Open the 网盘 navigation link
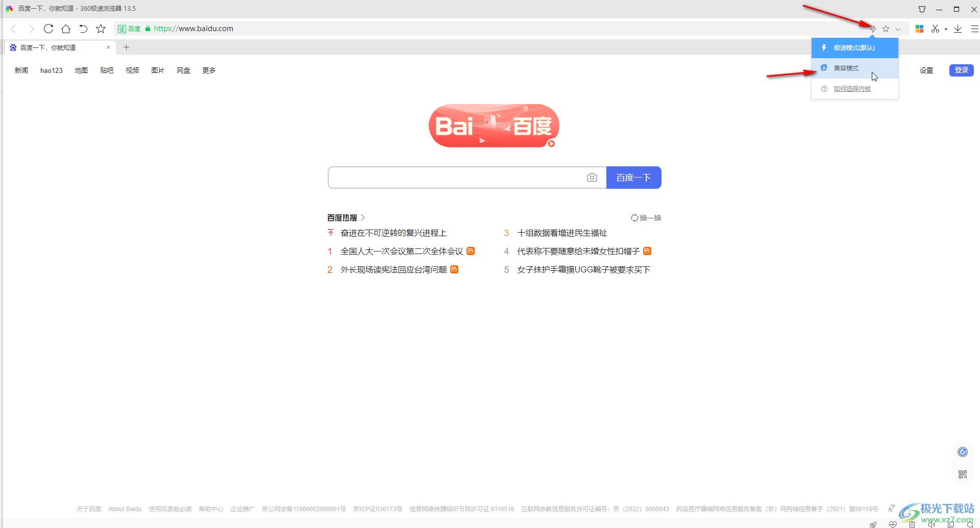This screenshot has width=980, height=528. click(184, 70)
